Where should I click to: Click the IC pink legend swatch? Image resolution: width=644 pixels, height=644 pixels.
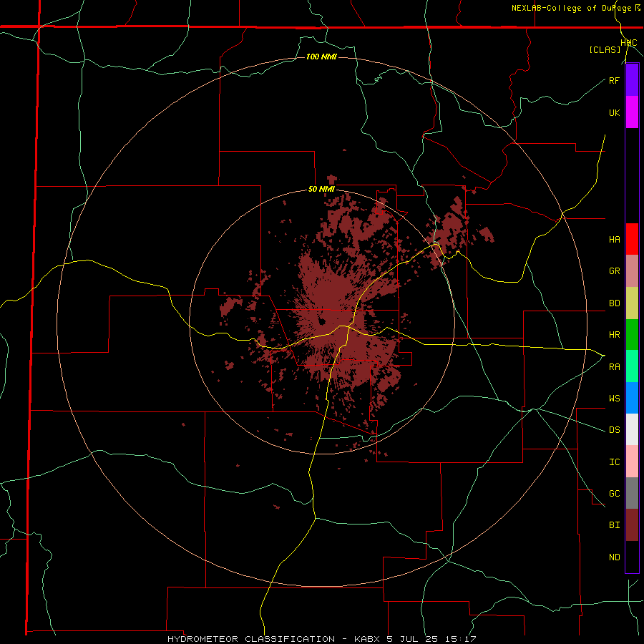pyautogui.click(x=632, y=462)
